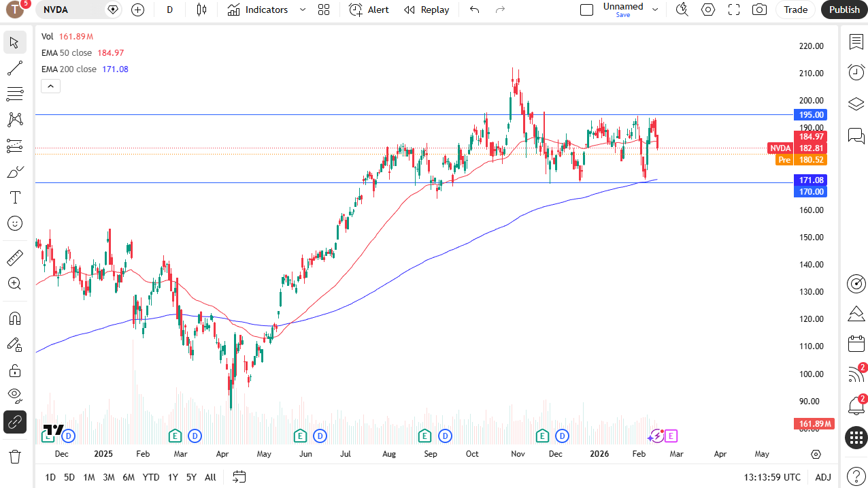The width and height of the screenshot is (868, 488).
Task: Open the Trade panel
Action: [x=795, y=10]
